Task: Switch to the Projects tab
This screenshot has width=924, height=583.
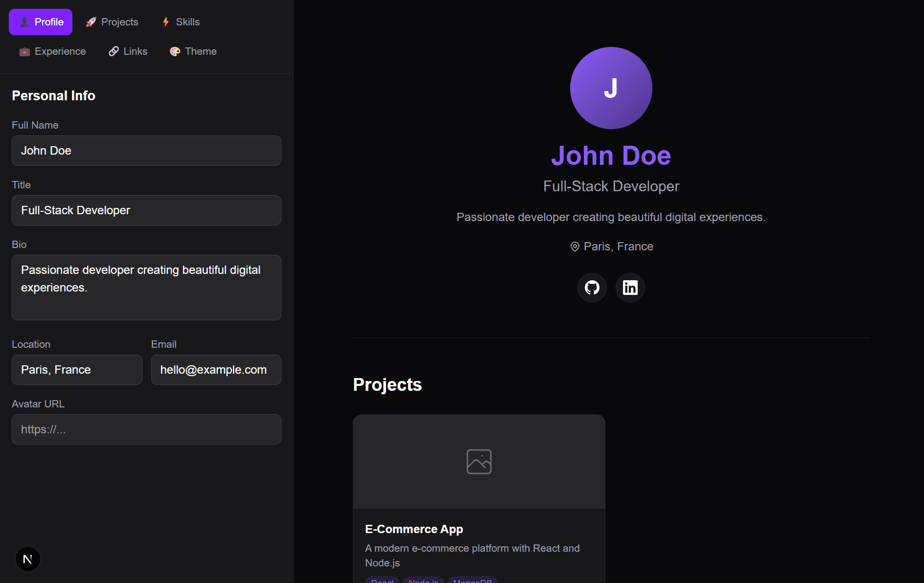Action: coord(112,22)
